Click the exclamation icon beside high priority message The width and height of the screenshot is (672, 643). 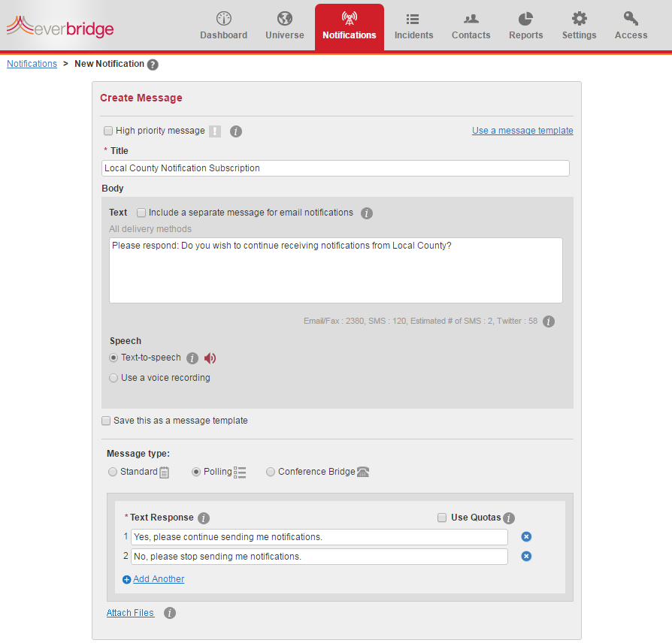coord(214,131)
